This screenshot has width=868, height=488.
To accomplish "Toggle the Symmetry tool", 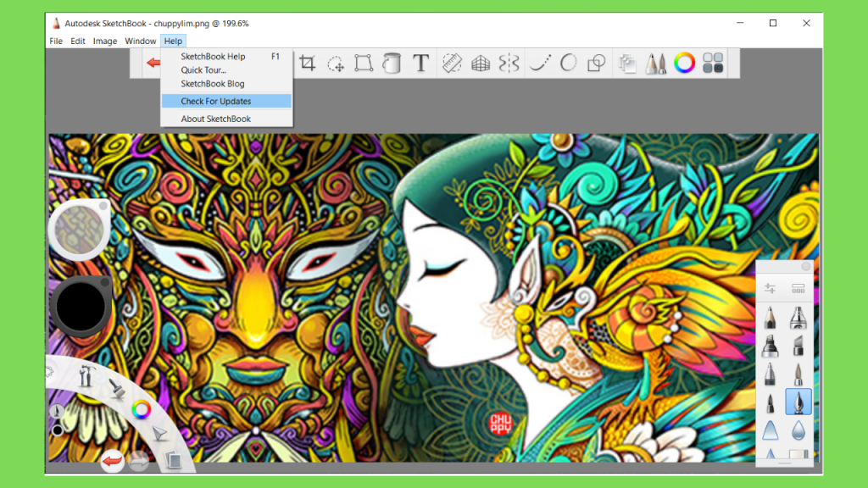I will [509, 63].
